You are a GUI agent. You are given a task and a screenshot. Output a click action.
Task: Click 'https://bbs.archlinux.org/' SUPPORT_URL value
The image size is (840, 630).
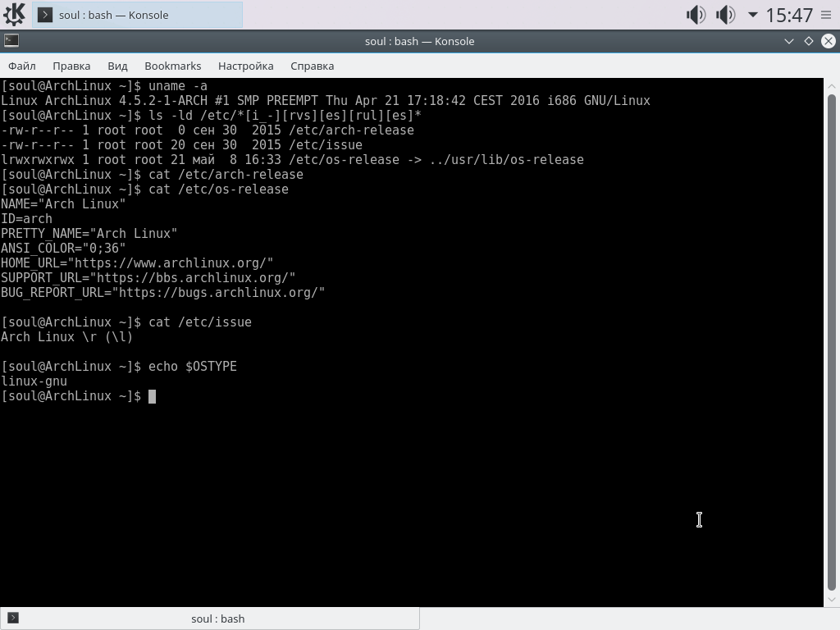[x=192, y=278]
